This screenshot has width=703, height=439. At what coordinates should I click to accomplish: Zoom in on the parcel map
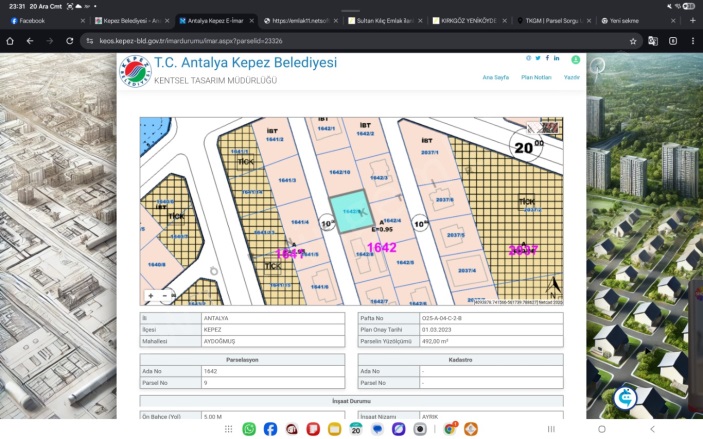[150, 296]
